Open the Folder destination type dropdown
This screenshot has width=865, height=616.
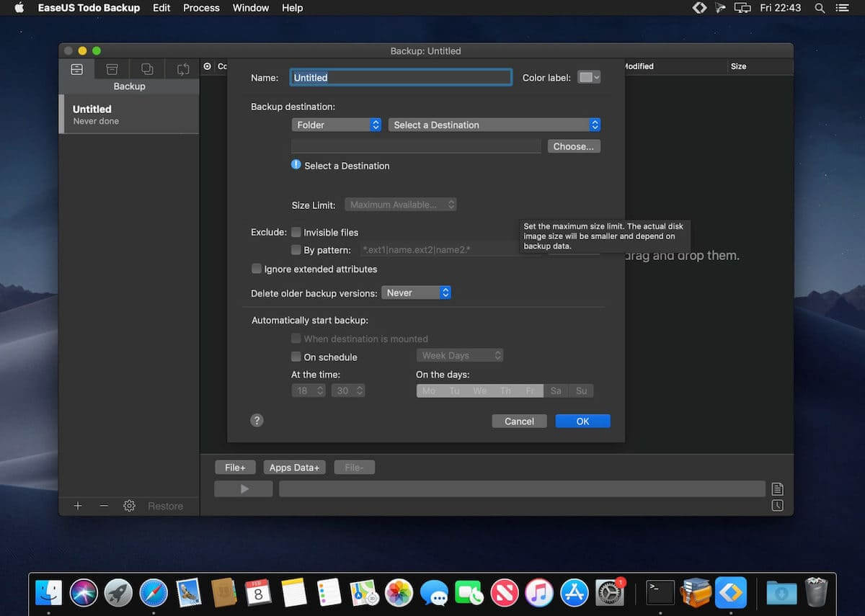pyautogui.click(x=336, y=125)
